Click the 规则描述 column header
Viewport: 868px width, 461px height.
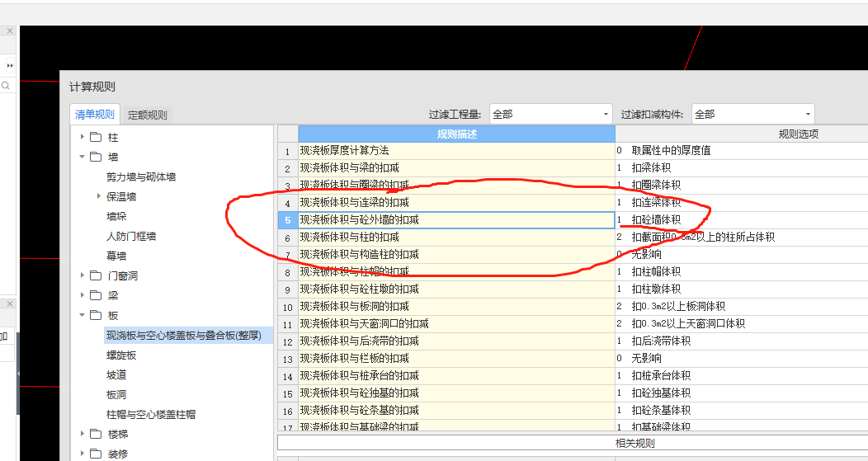click(457, 134)
